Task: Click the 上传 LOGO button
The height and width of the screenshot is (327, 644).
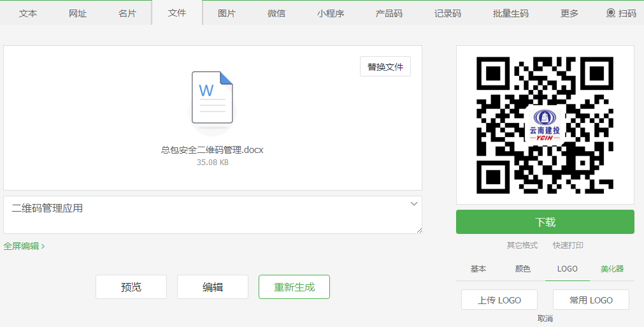Action: (x=499, y=300)
